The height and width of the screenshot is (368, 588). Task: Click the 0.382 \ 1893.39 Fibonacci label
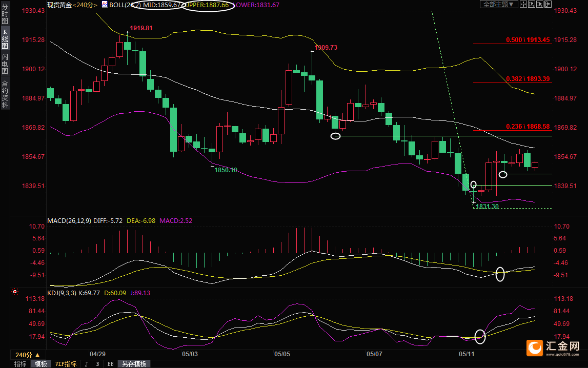coord(528,79)
